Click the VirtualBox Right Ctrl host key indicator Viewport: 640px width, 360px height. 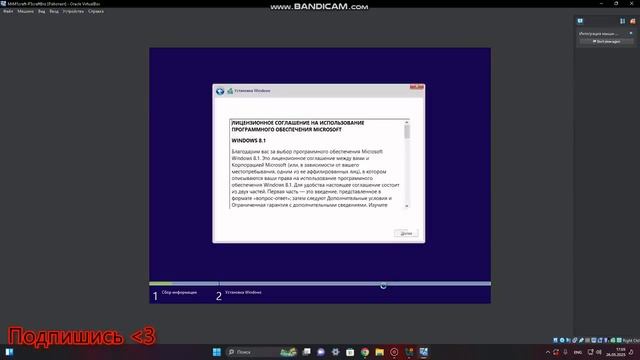631,340
